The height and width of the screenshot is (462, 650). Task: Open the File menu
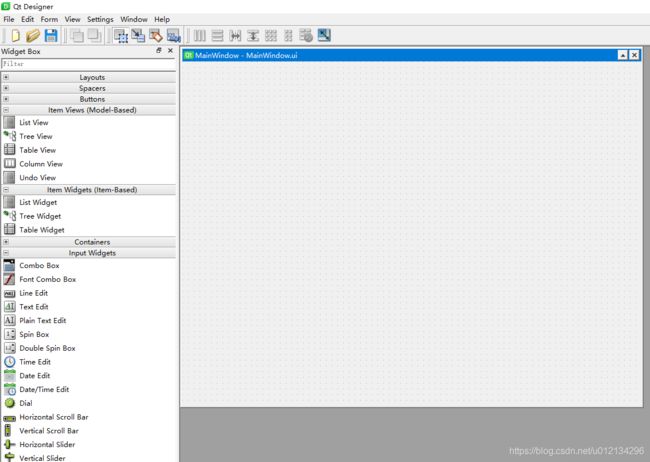point(9,19)
